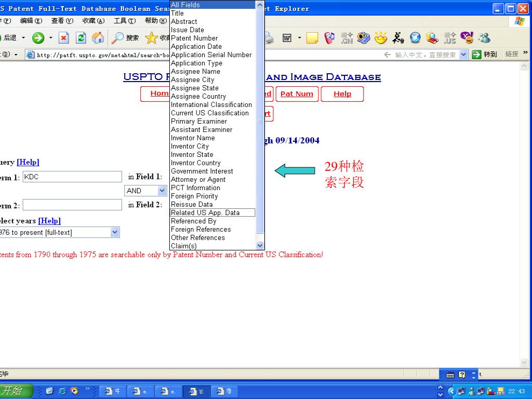Click the .CN domain toolbar icon

coord(347,37)
